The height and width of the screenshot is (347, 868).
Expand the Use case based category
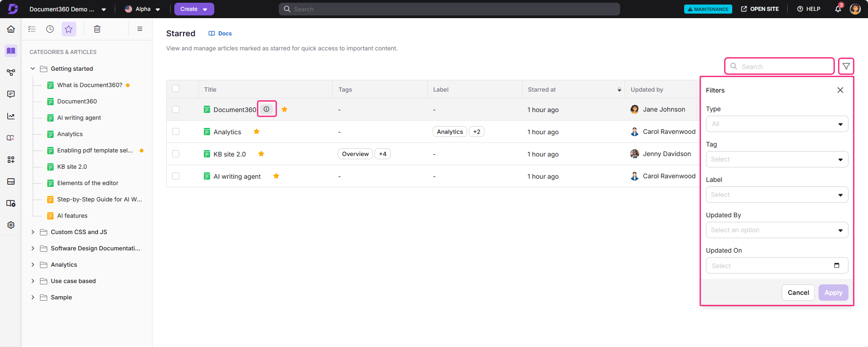(33, 281)
